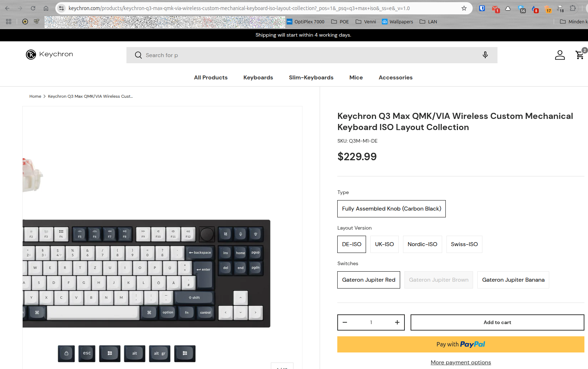Image resolution: width=588 pixels, height=369 pixels.
Task: Open the shopping cart icon
Action: [580, 55]
